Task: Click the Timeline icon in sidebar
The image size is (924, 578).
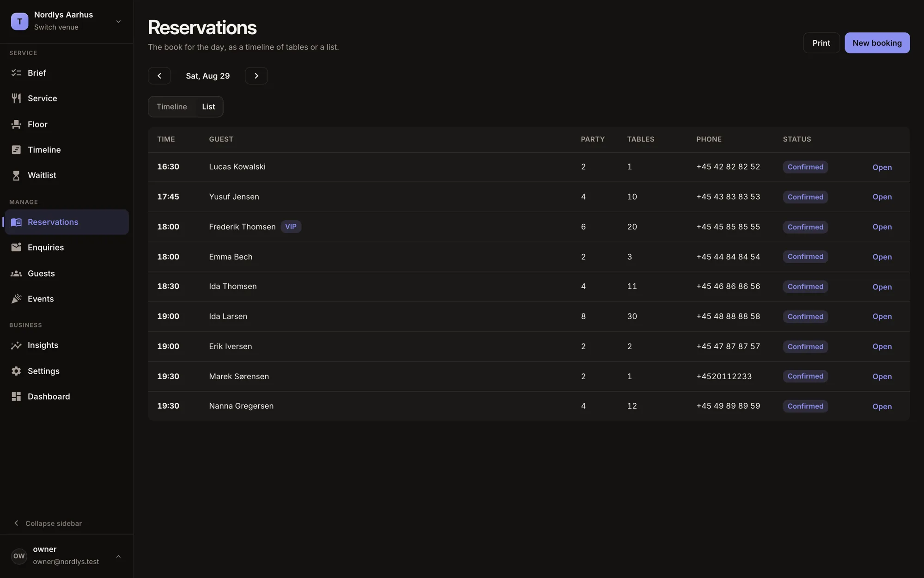Action: 16,150
